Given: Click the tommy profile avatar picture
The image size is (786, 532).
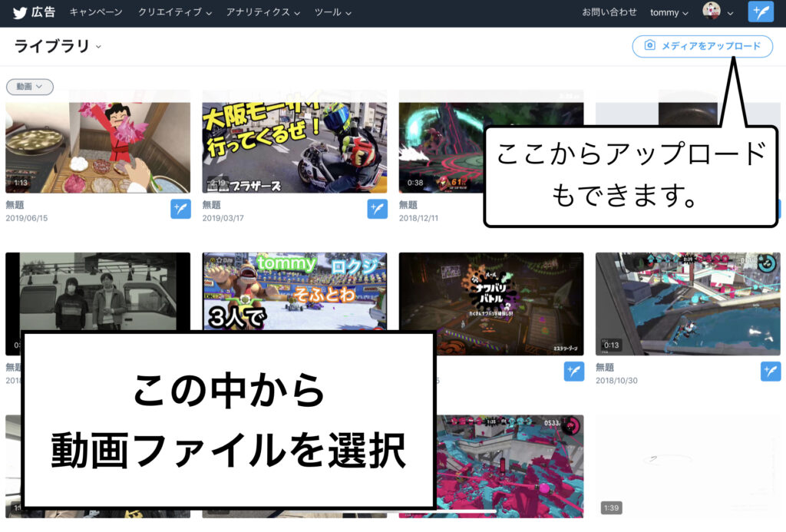Looking at the screenshot, I should (x=712, y=11).
